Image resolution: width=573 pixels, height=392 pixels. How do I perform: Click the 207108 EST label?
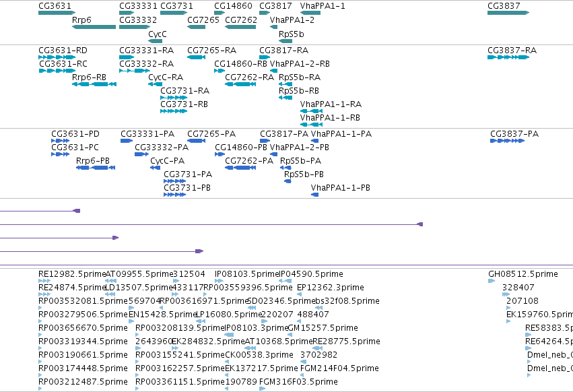523,301
